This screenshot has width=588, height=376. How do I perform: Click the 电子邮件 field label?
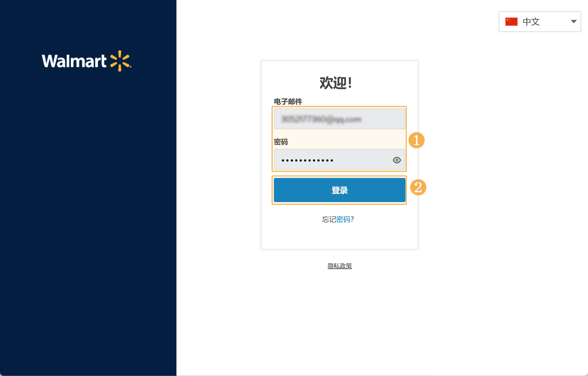click(288, 101)
